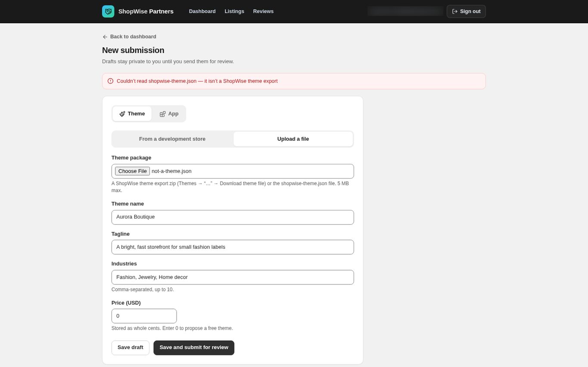This screenshot has height=367, width=588.
Task: Click the 'Stored as whole cents' hint text
Action: pos(172,328)
